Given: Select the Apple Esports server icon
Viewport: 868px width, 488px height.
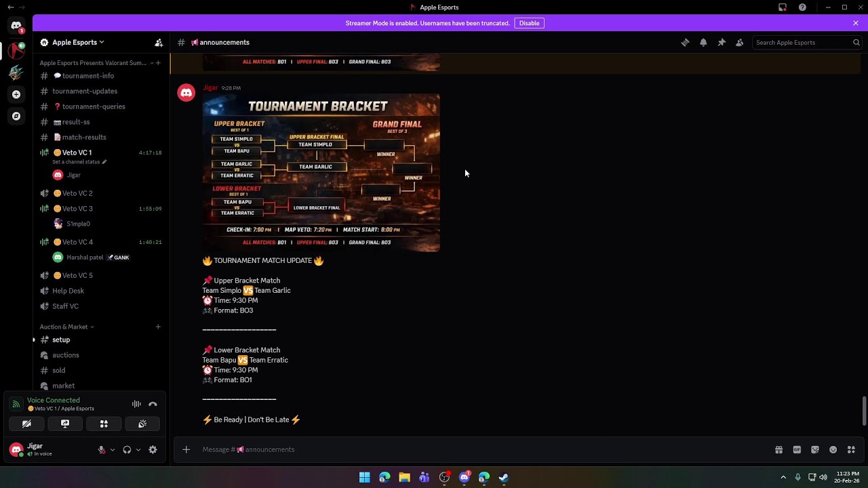Looking at the screenshot, I should 16,51.
